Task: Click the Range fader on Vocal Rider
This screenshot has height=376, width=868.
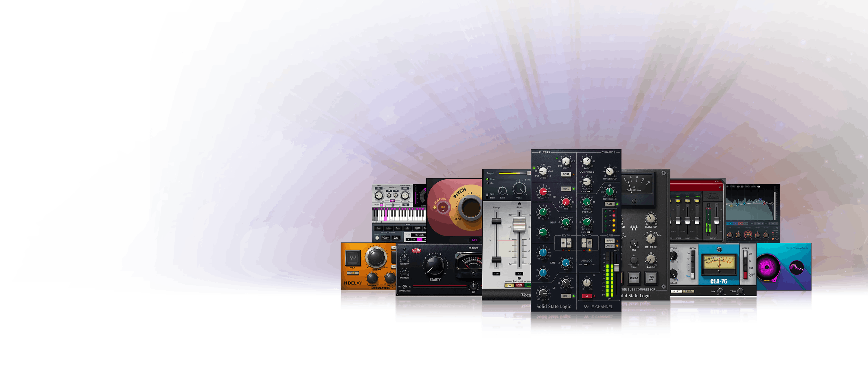Action: click(x=497, y=221)
